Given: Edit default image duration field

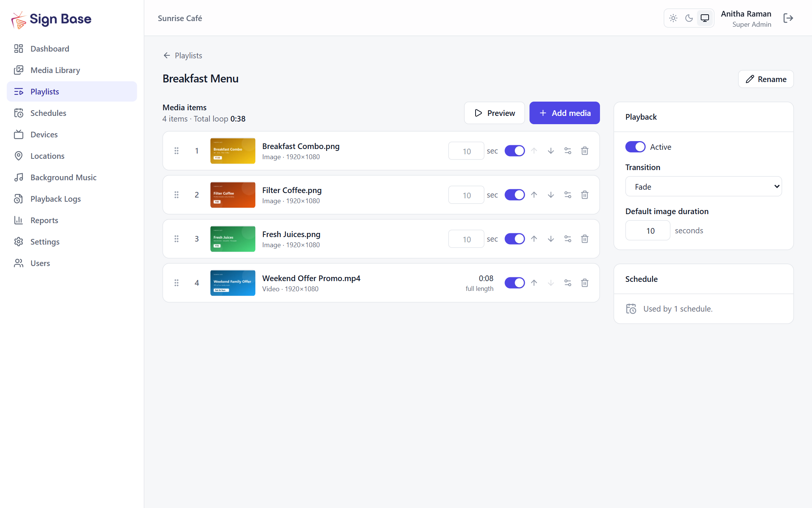Looking at the screenshot, I should 648,231.
